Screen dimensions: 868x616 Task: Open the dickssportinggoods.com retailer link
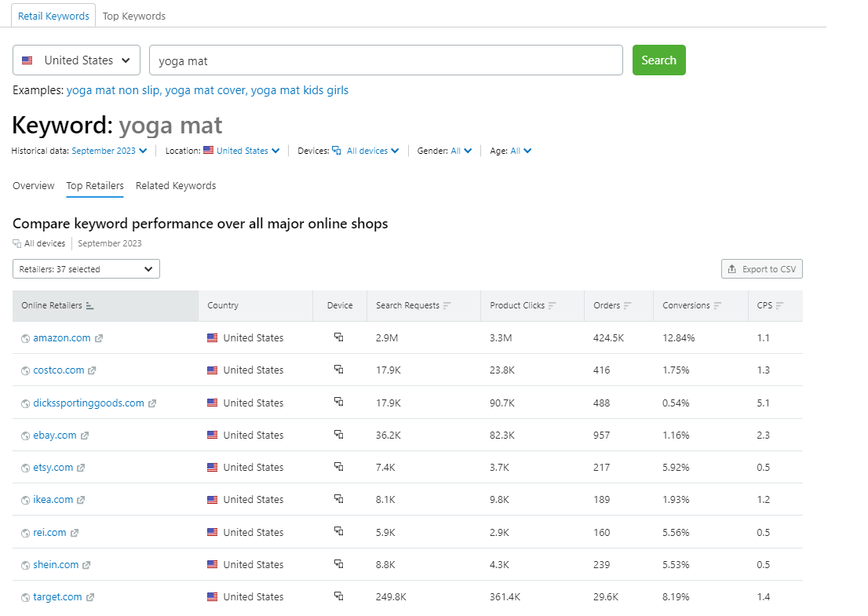tap(89, 403)
